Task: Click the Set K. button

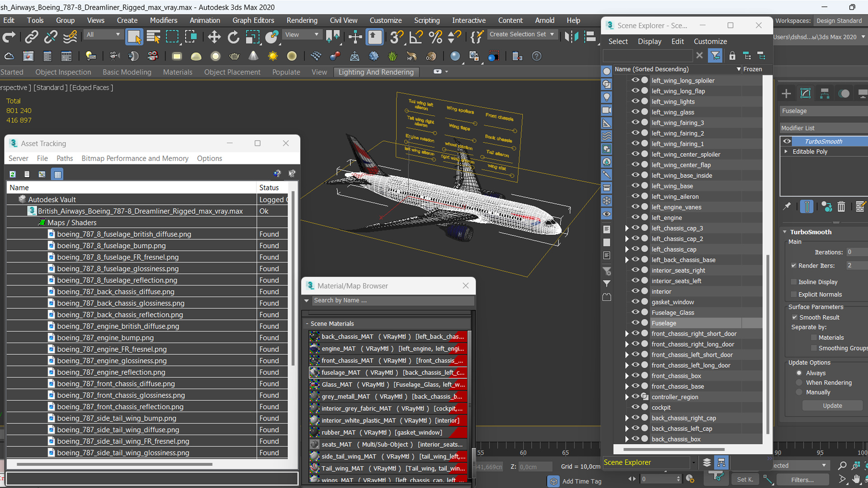Action: pos(745,480)
